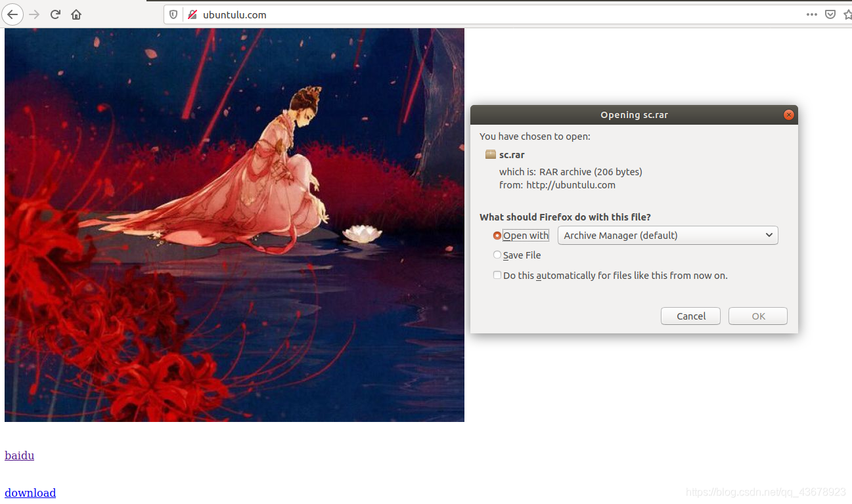Show insecure connection site information

[x=192, y=14]
